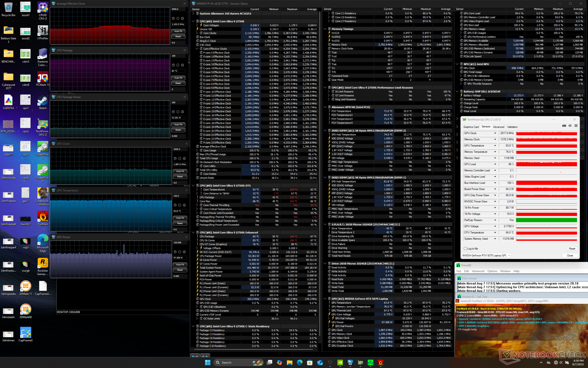Click the Reset button in GPU-Z
This screenshot has width=588, height=368.
tap(572, 249)
